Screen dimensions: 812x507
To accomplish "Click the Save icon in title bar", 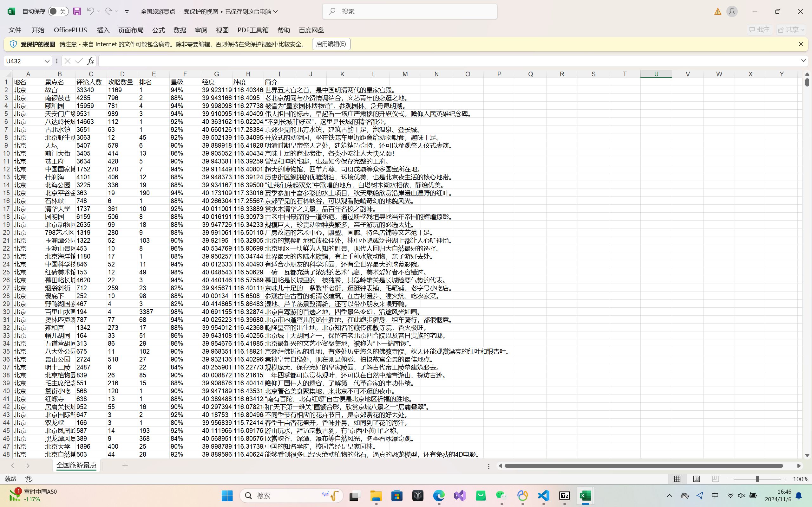I will [77, 11].
